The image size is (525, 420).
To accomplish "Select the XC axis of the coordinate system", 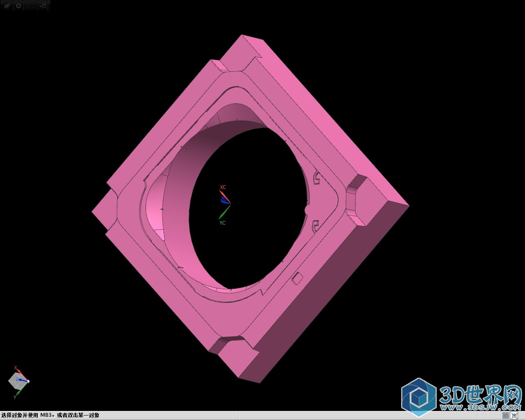I will tap(225, 196).
